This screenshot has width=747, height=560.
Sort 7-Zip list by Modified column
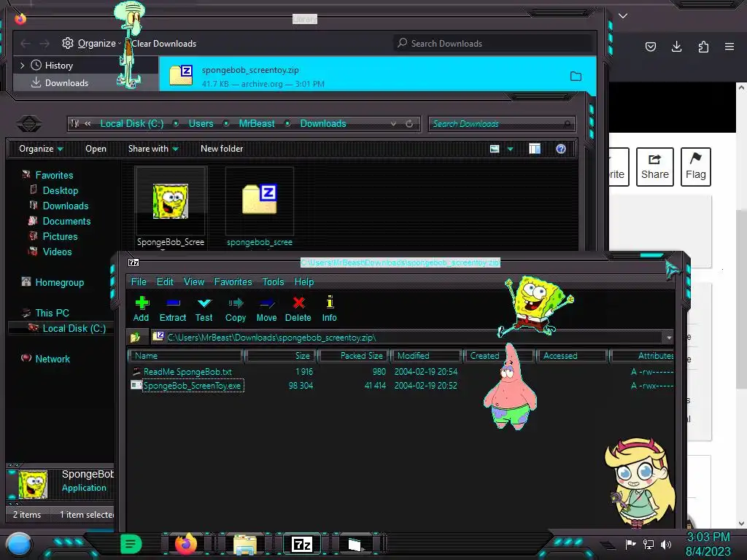tap(426, 356)
